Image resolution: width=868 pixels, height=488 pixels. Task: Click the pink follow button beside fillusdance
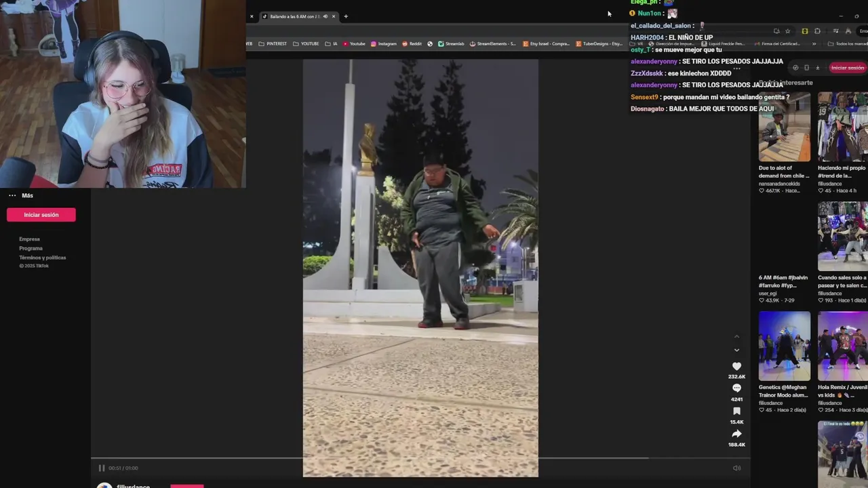187,486
